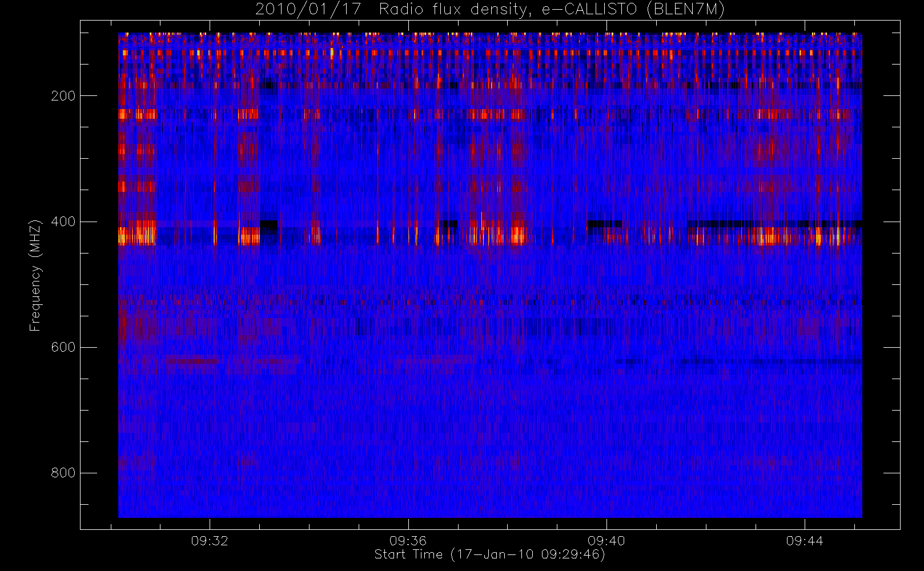The image size is (924, 571).
Task: Click the 09:44 time tick label
Action: coord(805,541)
